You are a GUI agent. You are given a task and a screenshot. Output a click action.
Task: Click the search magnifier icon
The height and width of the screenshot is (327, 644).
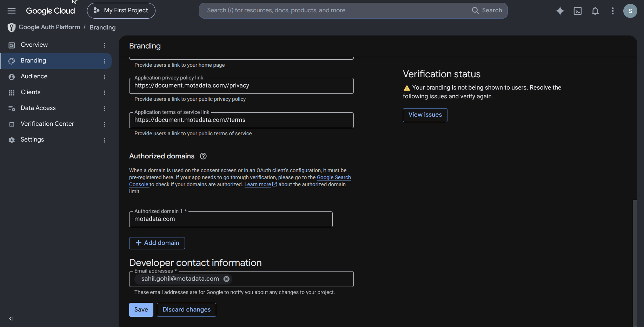[x=476, y=11]
